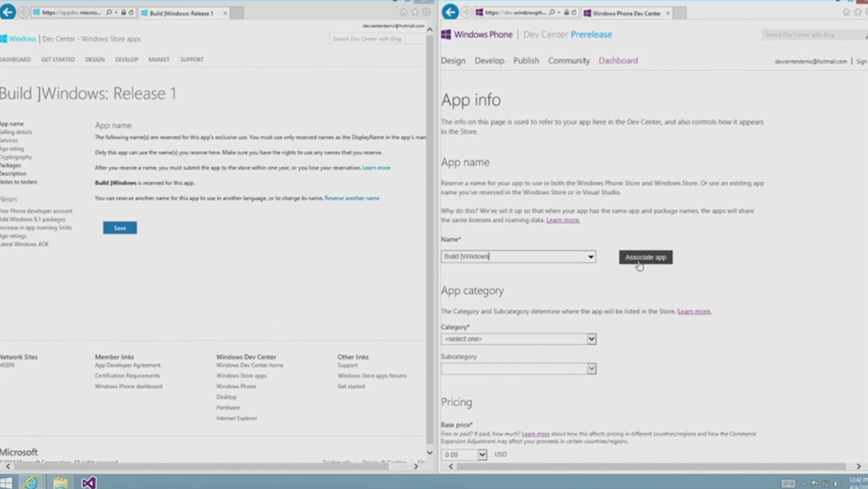Image resolution: width=868 pixels, height=489 pixels.
Task: Click the Reserve another name link
Action: point(352,198)
